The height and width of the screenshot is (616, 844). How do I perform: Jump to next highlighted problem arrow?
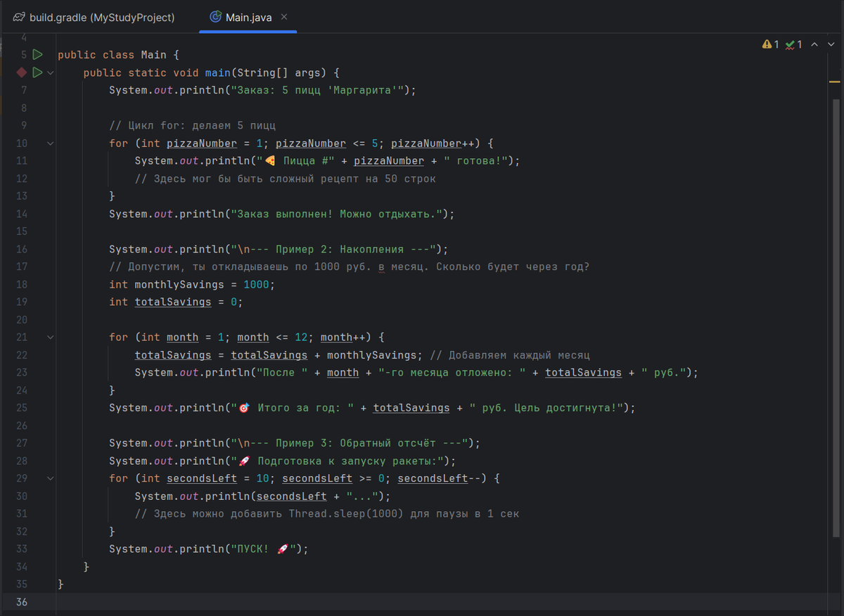tap(830, 44)
